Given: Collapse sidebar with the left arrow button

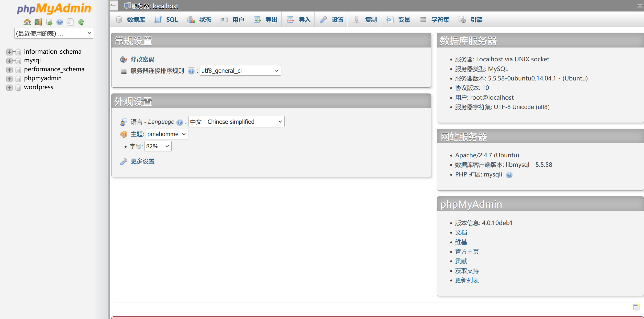Looking at the screenshot, I should tap(114, 6).
